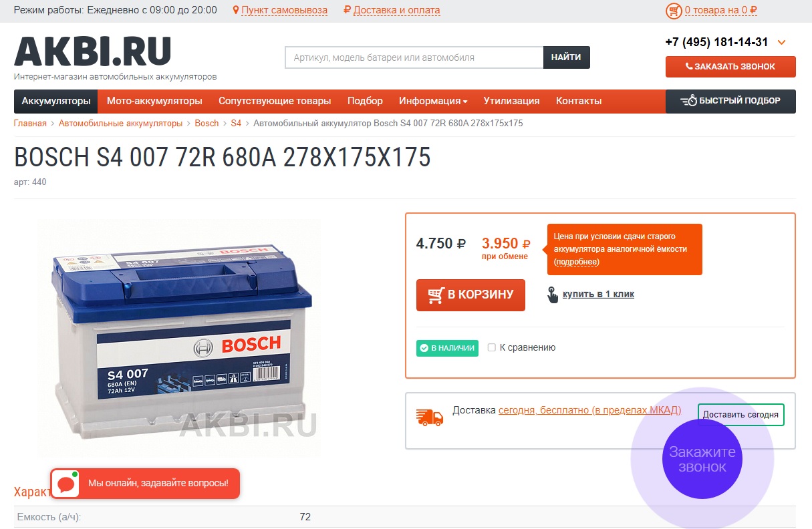
Task: Open the Bosch S4 007 battery image
Action: [x=179, y=339]
